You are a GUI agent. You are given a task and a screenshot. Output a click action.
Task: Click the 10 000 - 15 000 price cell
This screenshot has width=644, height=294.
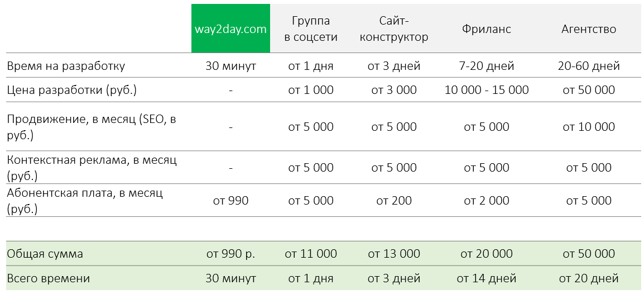(487, 90)
